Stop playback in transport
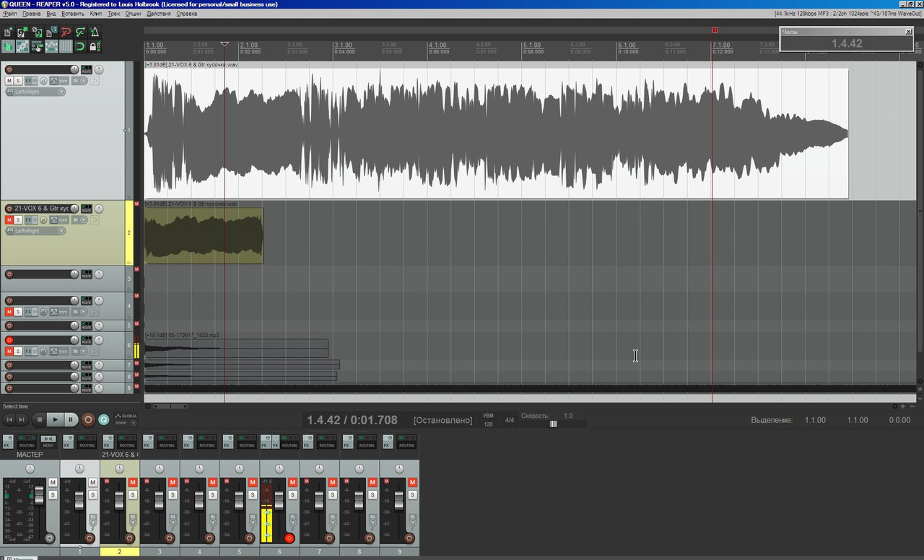Screen dimensions: 924x560 point(40,419)
